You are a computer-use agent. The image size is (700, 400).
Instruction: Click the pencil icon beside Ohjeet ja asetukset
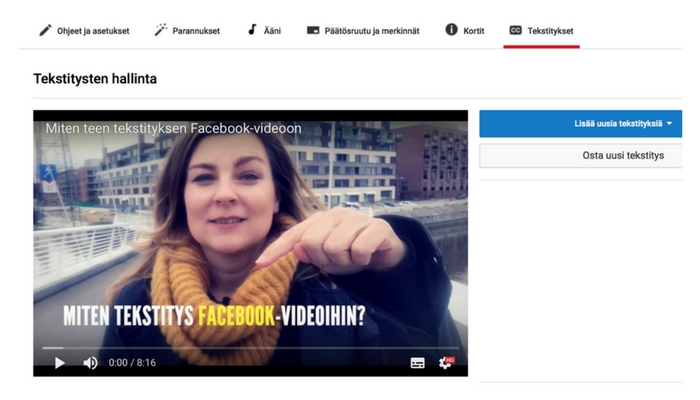[45, 30]
